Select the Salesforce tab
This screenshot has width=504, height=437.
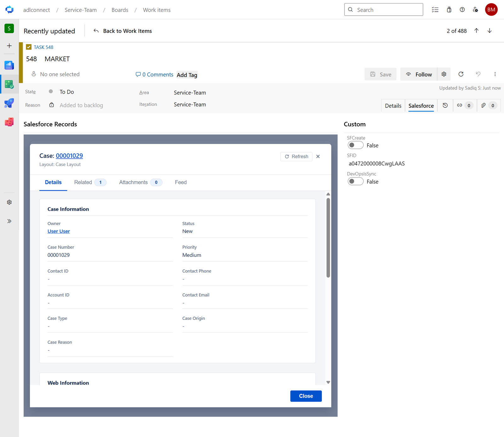click(x=421, y=106)
